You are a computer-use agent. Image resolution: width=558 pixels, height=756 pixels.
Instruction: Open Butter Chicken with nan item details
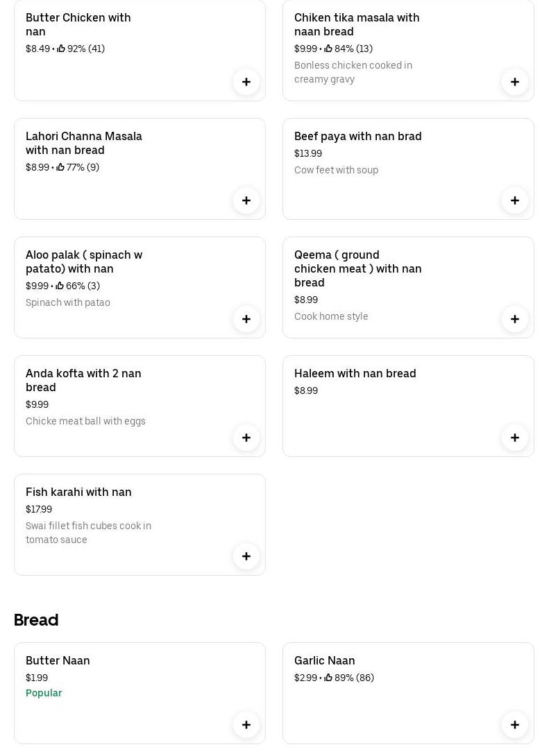click(78, 24)
